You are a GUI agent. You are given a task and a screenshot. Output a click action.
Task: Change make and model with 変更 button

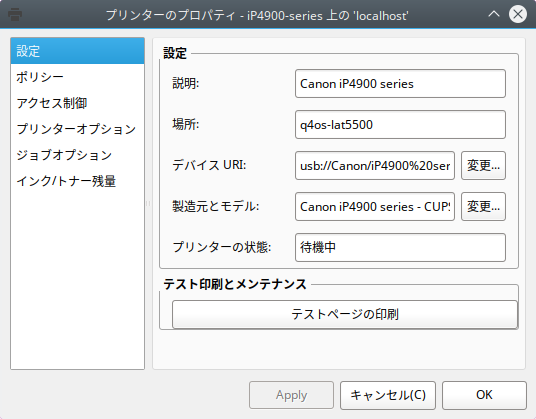coord(483,207)
